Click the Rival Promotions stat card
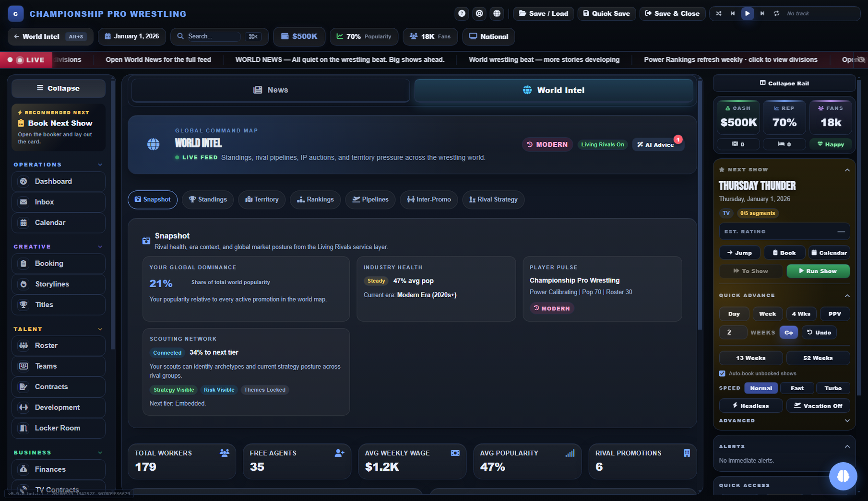Image resolution: width=868 pixels, height=501 pixels. tap(642, 461)
